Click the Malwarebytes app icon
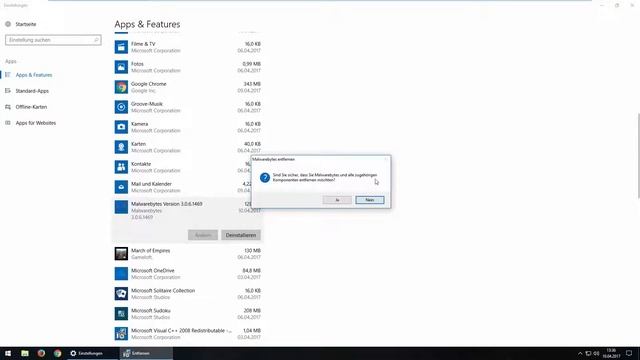This screenshot has height=360, width=640. tap(121, 207)
